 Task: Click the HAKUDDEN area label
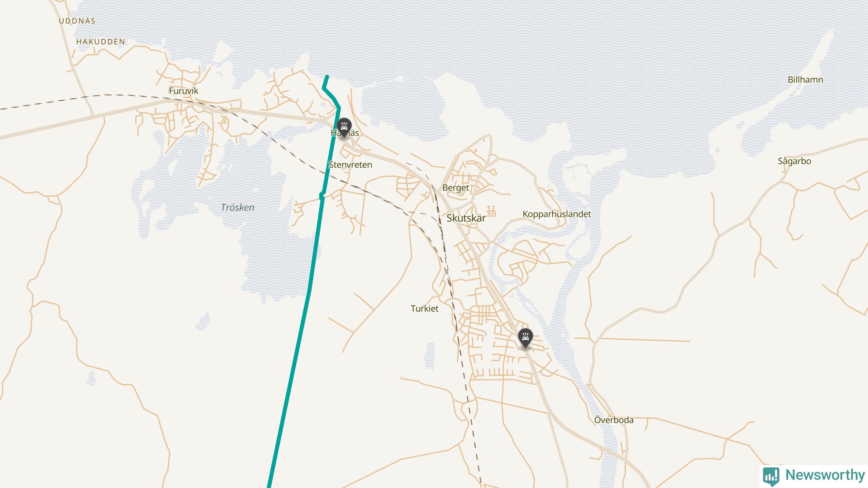101,42
